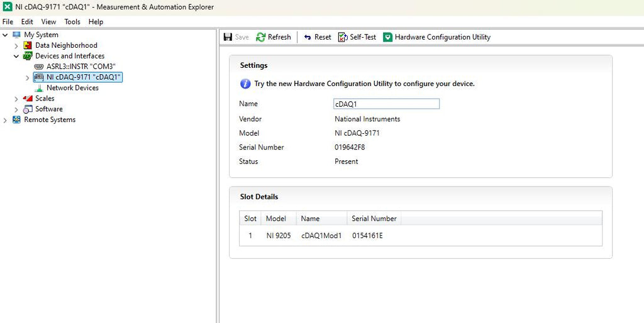Screen dimensions: 644x323
Task: Select Devices and Interfaces in tree
Action: [x=70, y=56]
